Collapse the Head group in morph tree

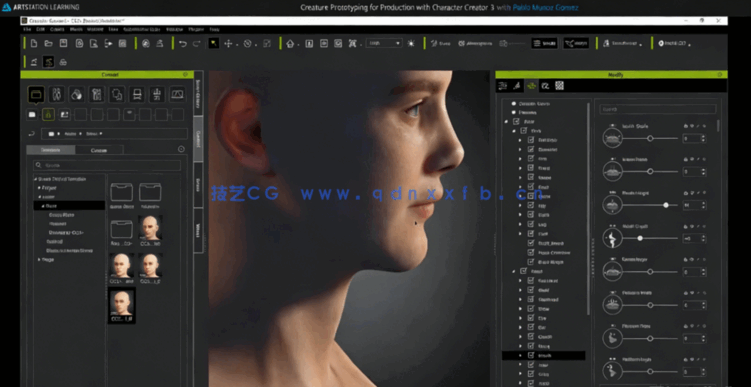[513, 271]
